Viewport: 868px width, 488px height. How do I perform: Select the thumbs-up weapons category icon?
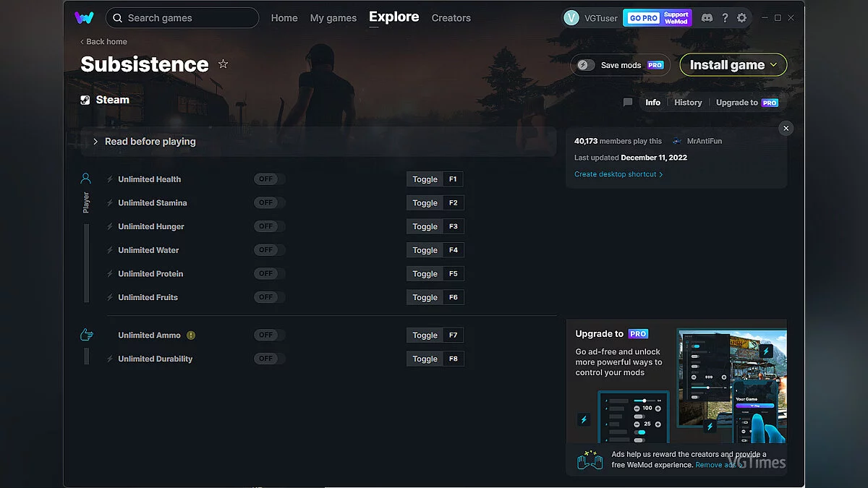(x=86, y=335)
